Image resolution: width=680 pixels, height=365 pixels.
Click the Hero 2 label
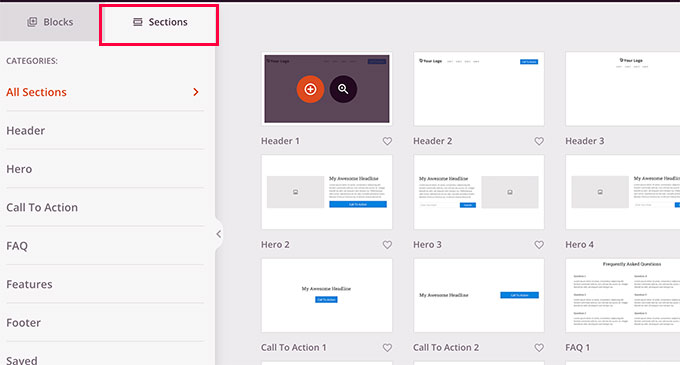click(x=275, y=244)
